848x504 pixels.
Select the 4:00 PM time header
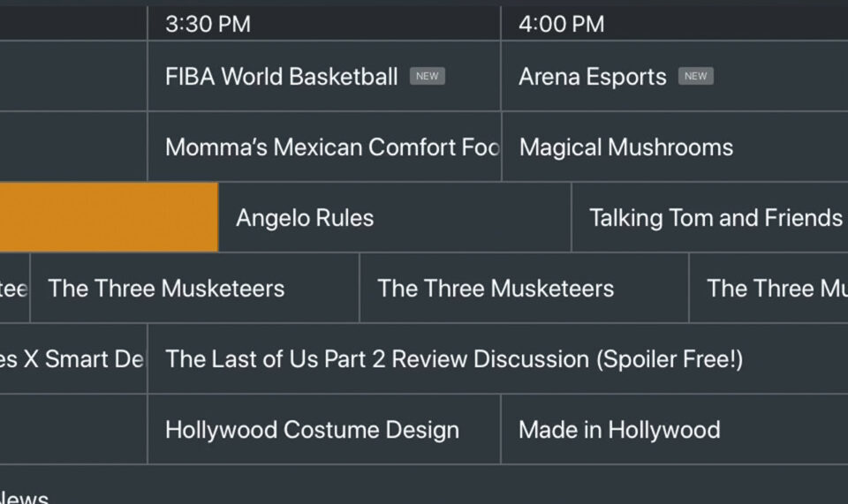(x=561, y=24)
